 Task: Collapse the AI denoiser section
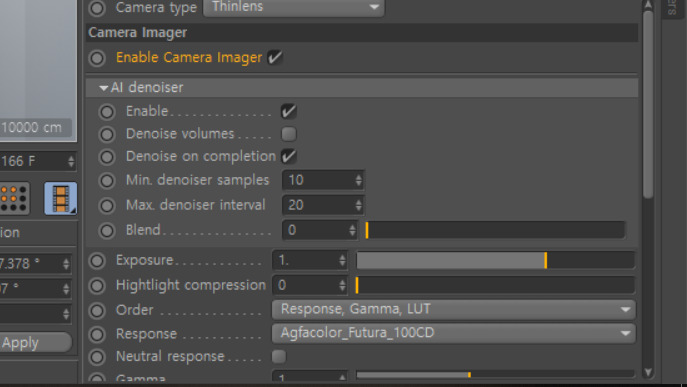[x=103, y=88]
